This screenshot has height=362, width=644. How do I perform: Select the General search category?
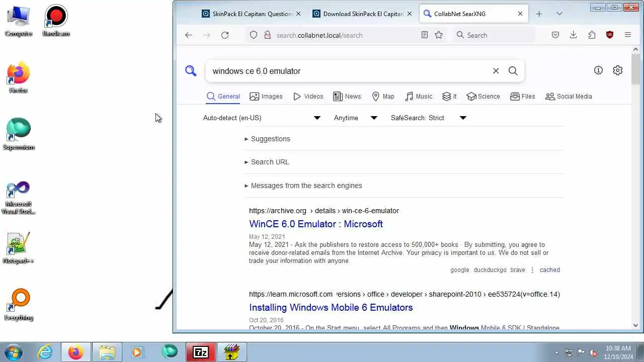point(223,96)
